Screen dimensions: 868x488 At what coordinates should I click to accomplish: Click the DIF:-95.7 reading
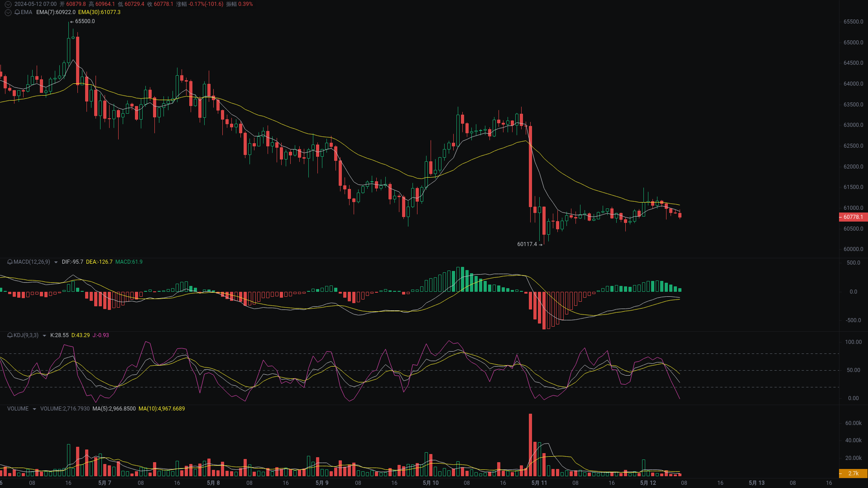click(72, 262)
